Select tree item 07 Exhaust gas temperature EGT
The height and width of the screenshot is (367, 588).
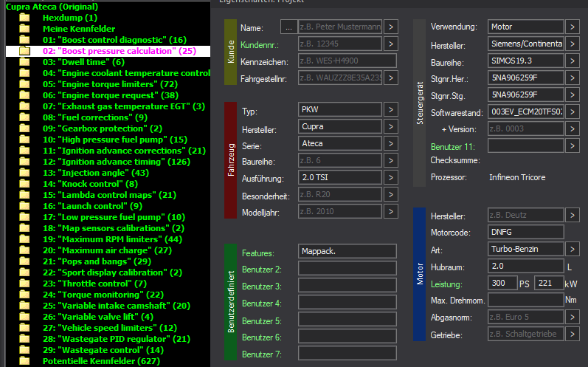[x=124, y=106]
